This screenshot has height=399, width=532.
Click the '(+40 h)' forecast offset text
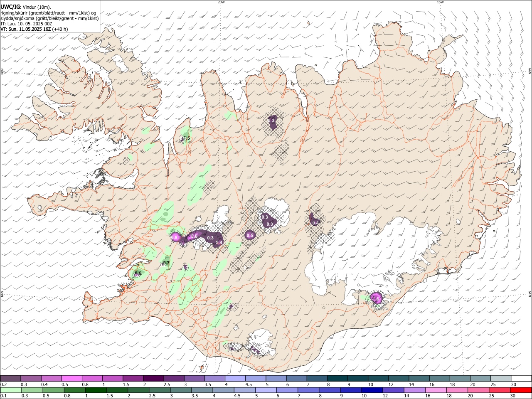[60, 29]
